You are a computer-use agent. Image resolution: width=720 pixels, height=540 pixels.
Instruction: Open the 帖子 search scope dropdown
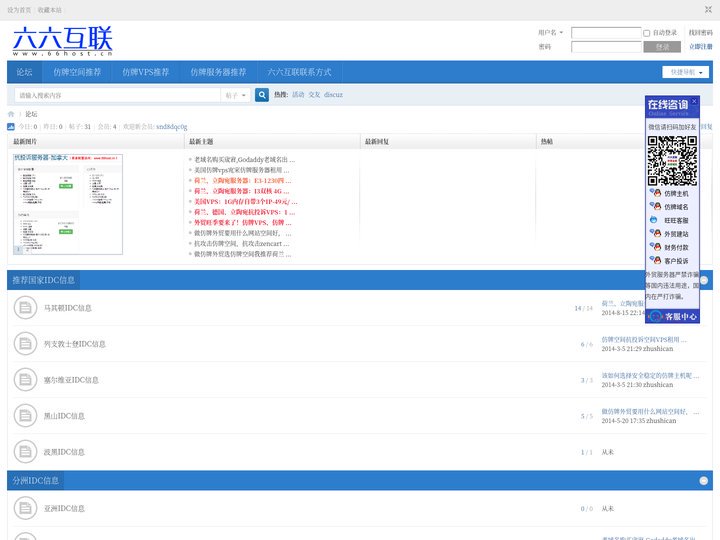tap(236, 95)
